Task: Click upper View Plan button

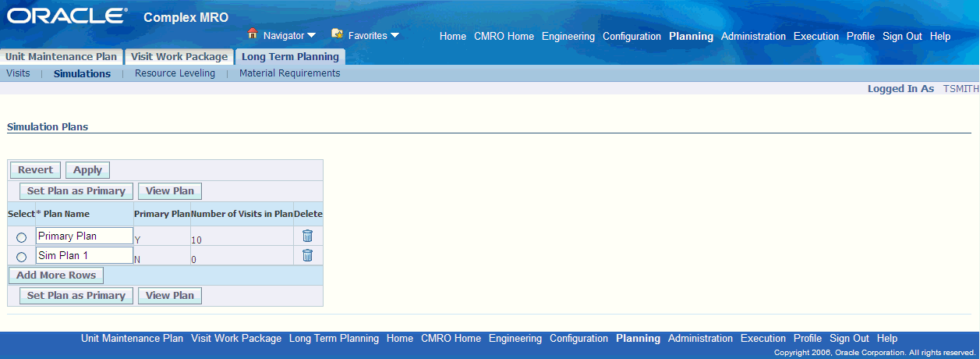Action: pos(170,191)
